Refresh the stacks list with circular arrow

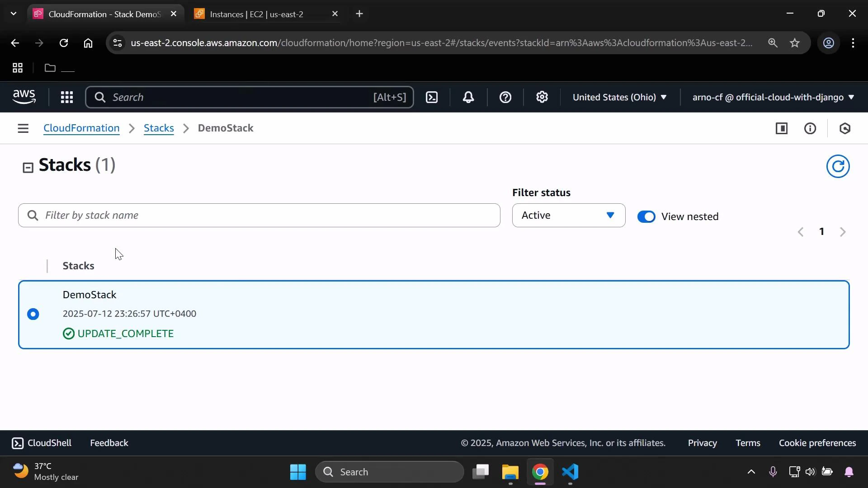(x=838, y=166)
